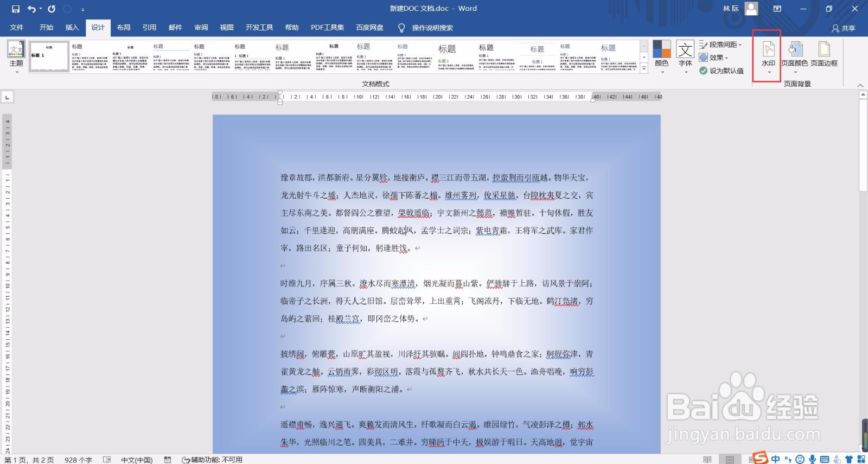
Task: Switch to the 布局 tab
Action: click(x=124, y=28)
